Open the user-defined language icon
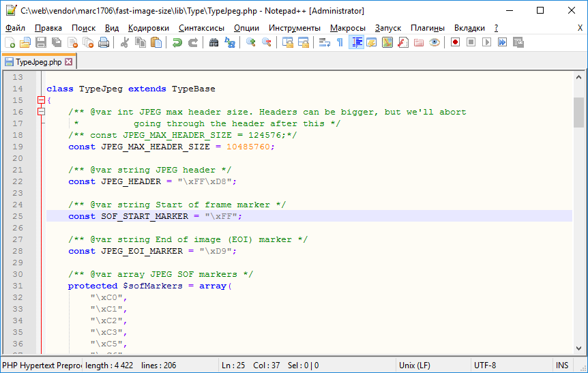The width and height of the screenshot is (588, 373). click(x=372, y=42)
